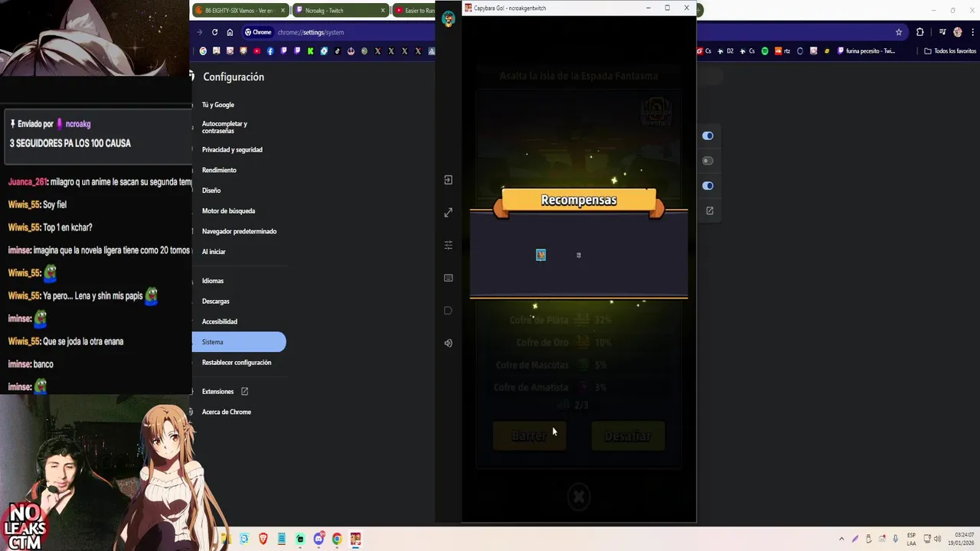Open the D2 bookmark

(725, 51)
